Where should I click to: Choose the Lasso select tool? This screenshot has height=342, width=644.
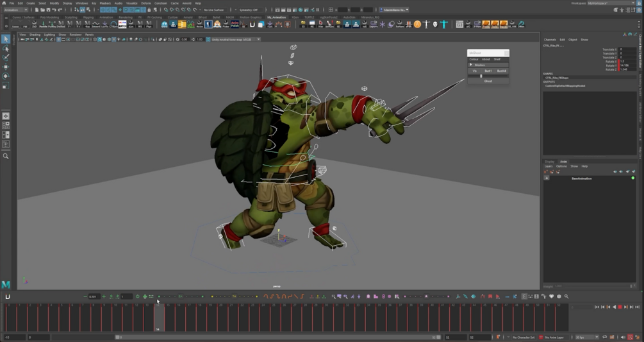point(6,49)
